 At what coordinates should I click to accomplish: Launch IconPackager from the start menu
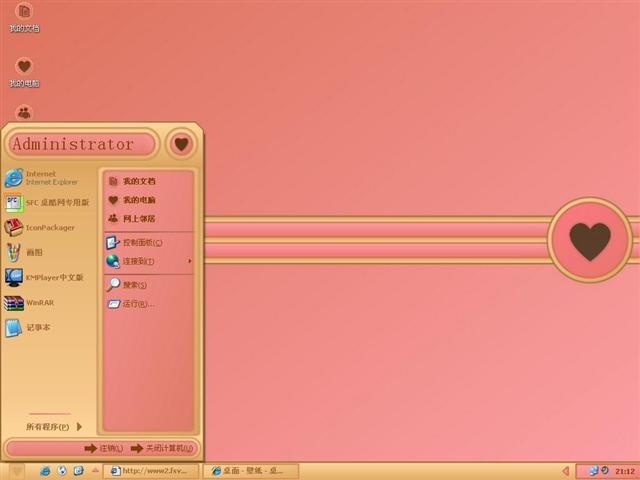48,227
